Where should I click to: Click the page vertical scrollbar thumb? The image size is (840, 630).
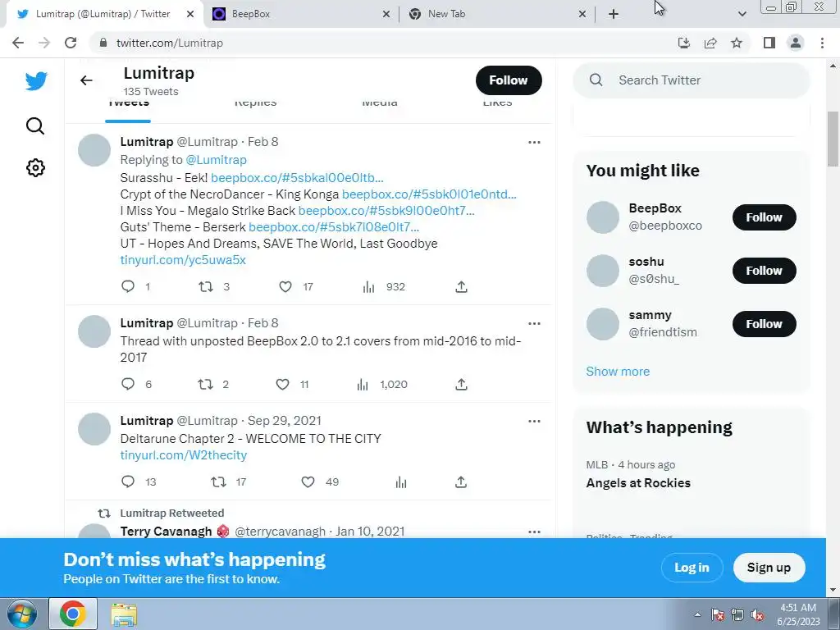pos(833,139)
